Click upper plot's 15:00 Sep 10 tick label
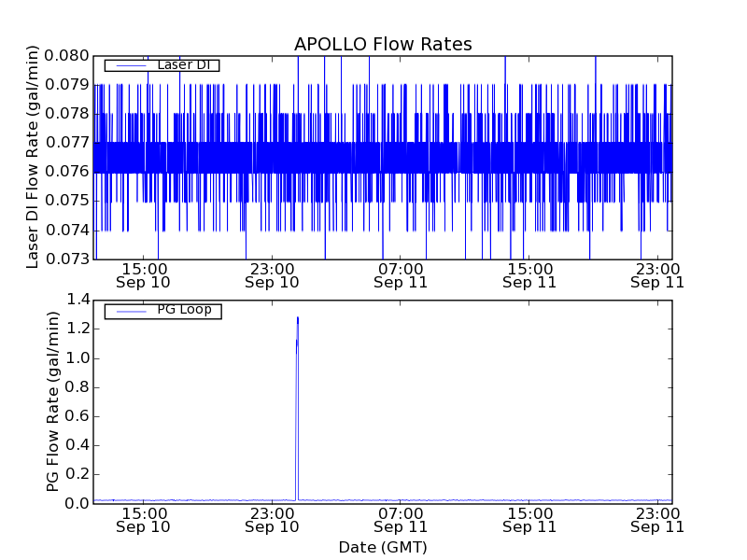 (143, 274)
